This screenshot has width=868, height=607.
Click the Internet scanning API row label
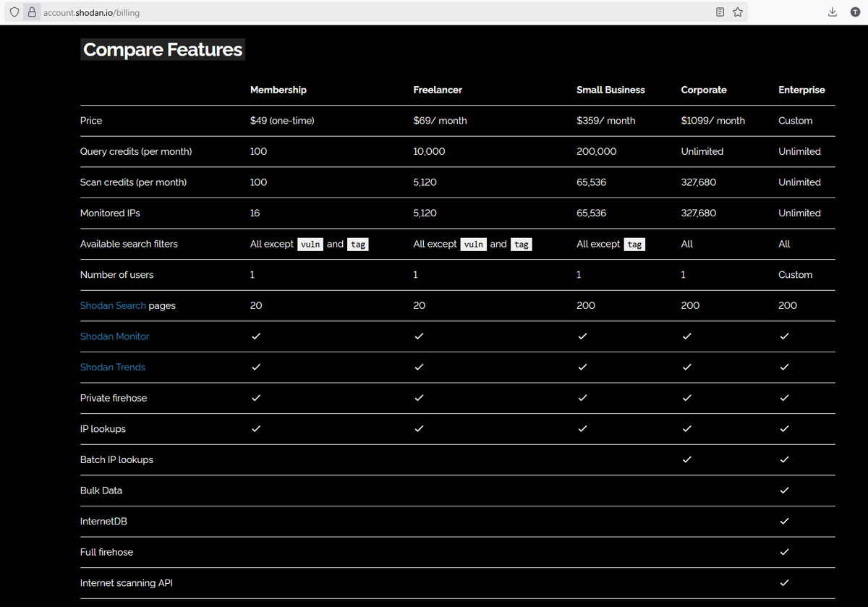tap(127, 582)
